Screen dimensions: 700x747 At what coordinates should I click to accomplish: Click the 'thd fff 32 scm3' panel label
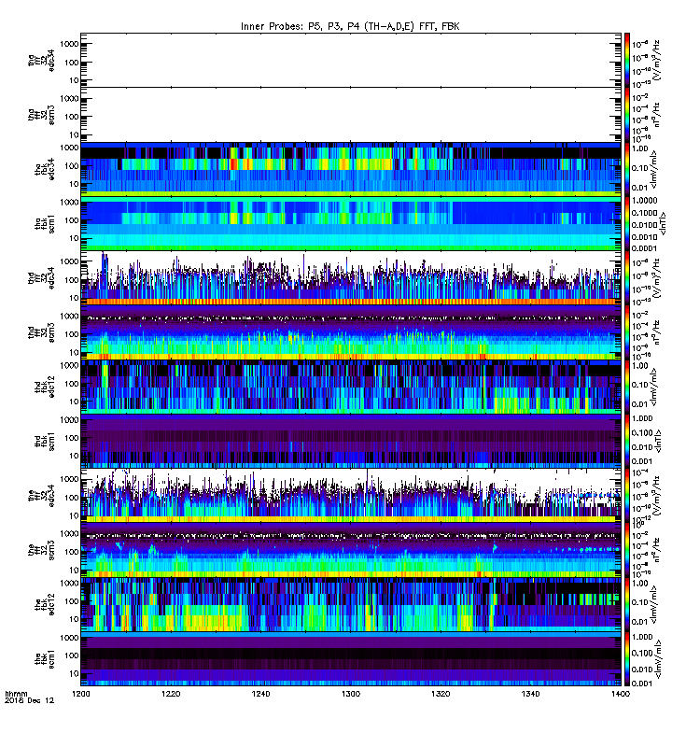click(x=41, y=332)
